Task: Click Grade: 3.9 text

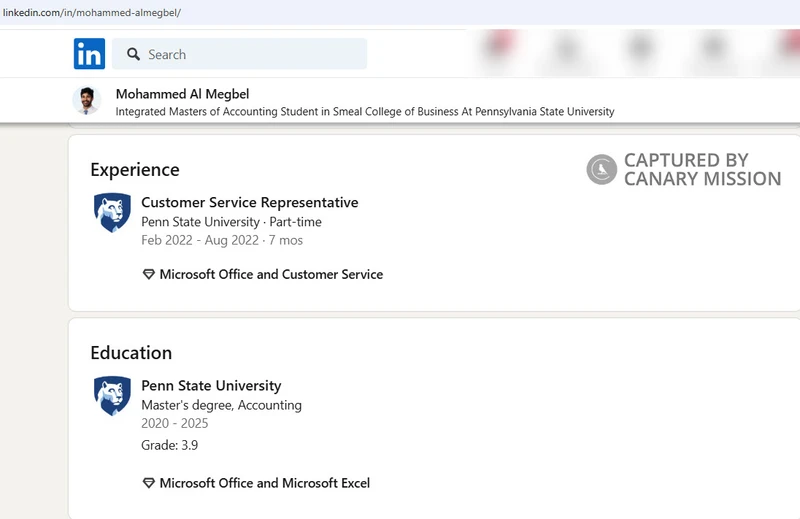Action: pyautogui.click(x=169, y=446)
